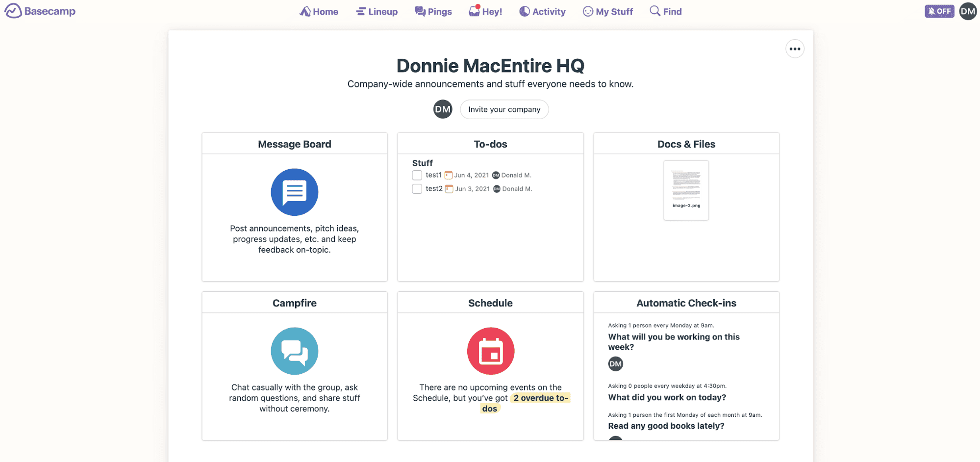Open the Automatic Check-ins heading link
This screenshot has width=980, height=462.
tap(686, 303)
